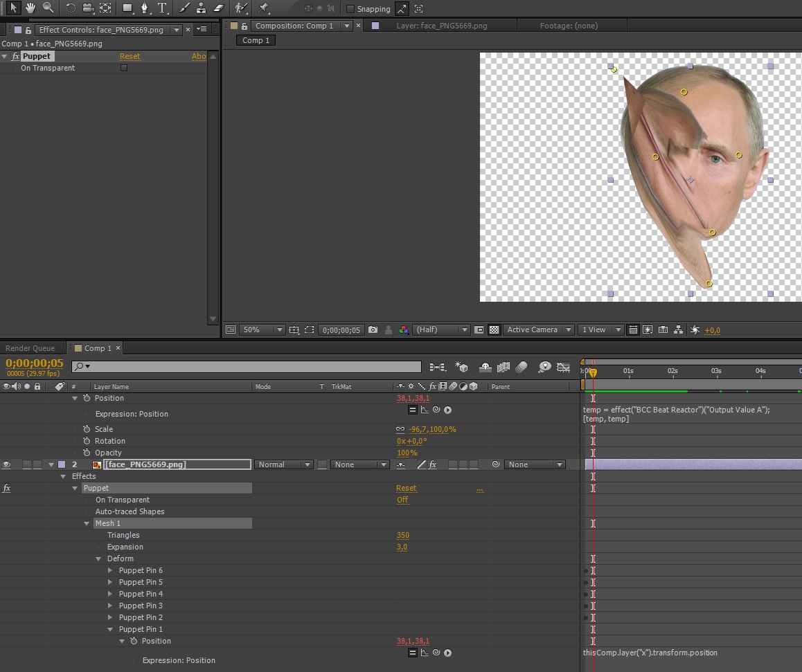Click the Triangles value 350
802x672 pixels.
pyautogui.click(x=402, y=535)
